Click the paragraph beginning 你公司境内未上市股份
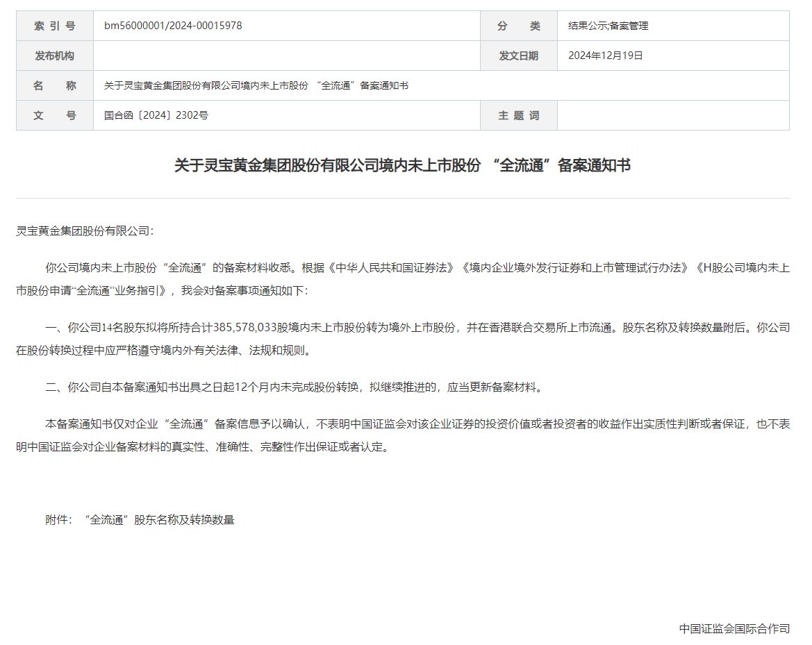Viewport: 812px width, 645px height. click(x=402, y=279)
